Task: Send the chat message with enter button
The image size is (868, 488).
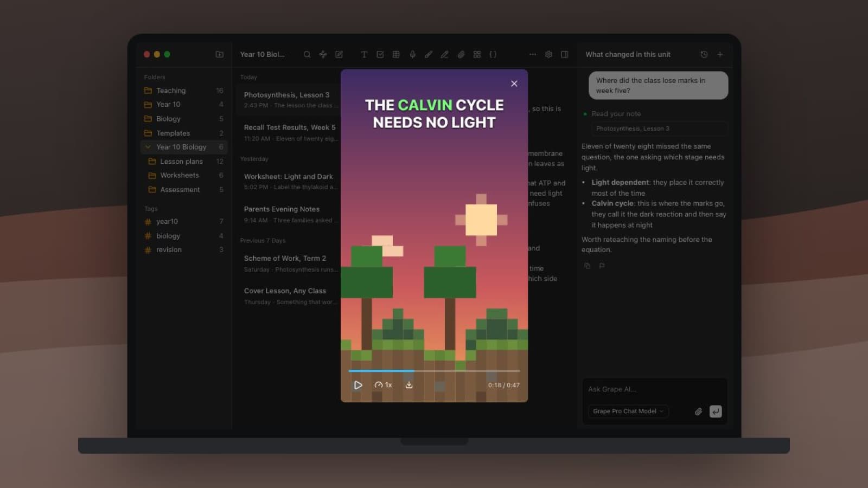Action: pyautogui.click(x=716, y=412)
